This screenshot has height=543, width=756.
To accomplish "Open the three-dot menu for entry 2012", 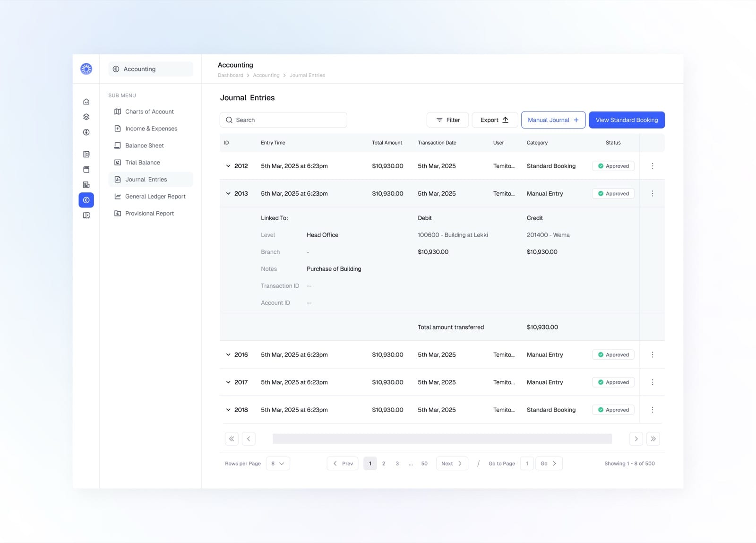I will [x=652, y=166].
